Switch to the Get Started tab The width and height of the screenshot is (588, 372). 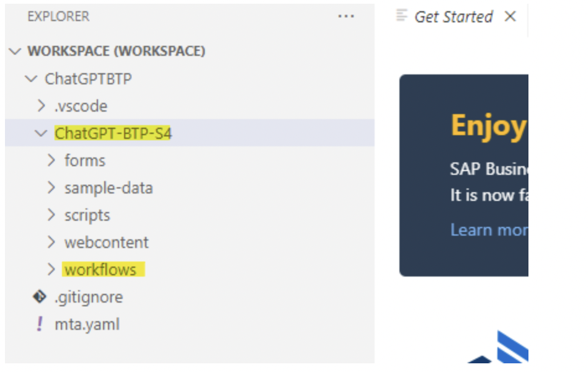click(453, 17)
